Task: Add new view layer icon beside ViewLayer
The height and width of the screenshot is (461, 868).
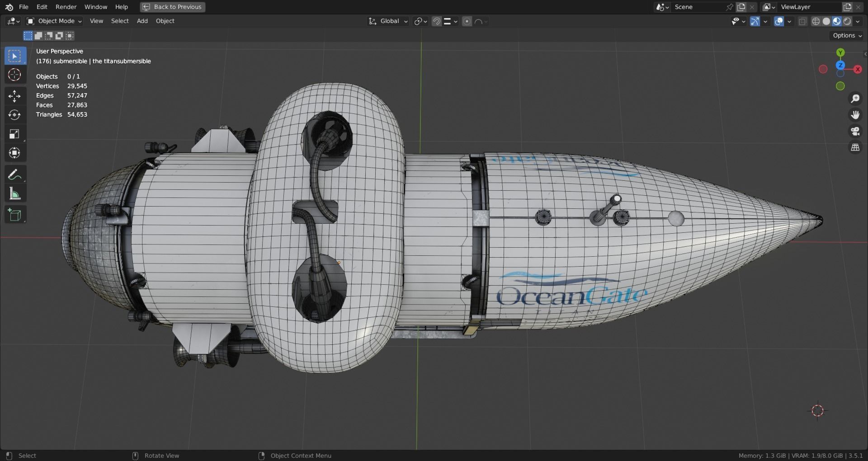Action: click(x=847, y=7)
